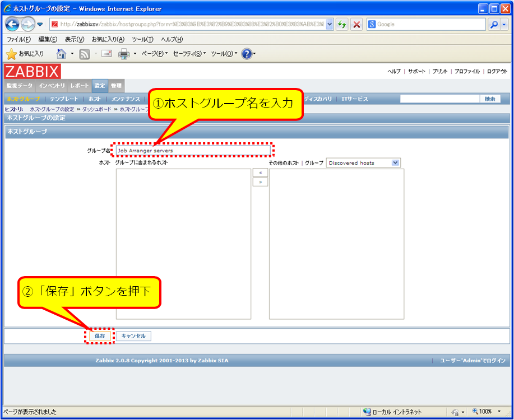The image size is (514, 420).
Task: Click the protected mode lock icon
Action: tap(455, 412)
